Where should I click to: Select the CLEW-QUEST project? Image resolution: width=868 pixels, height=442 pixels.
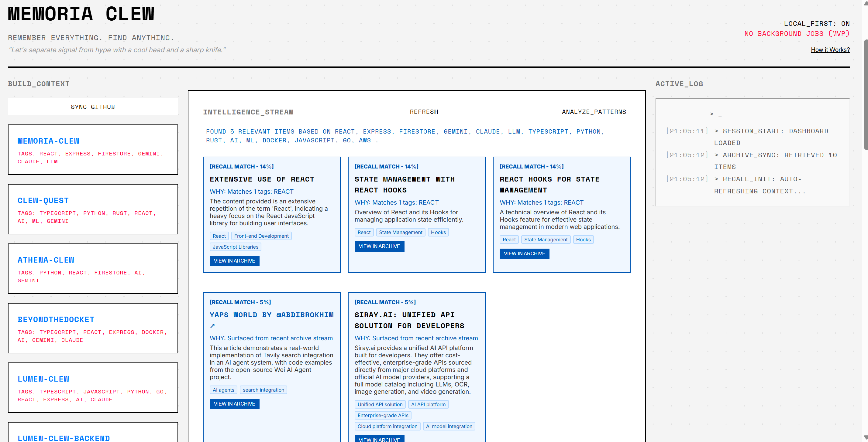[43, 201]
